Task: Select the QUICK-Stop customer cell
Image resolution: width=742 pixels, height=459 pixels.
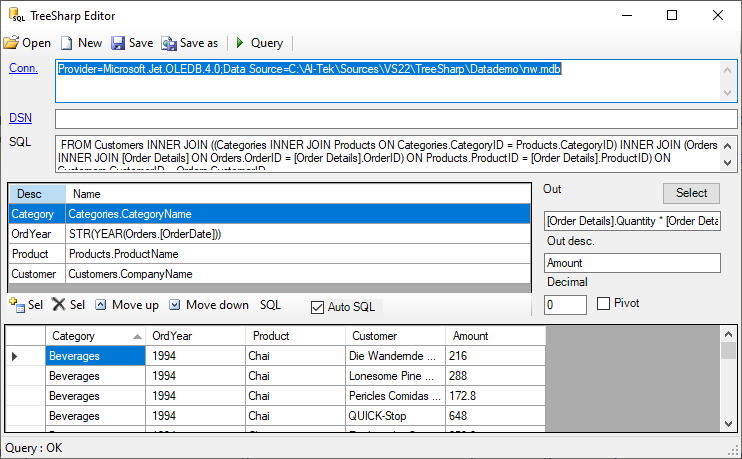Action: tap(395, 416)
